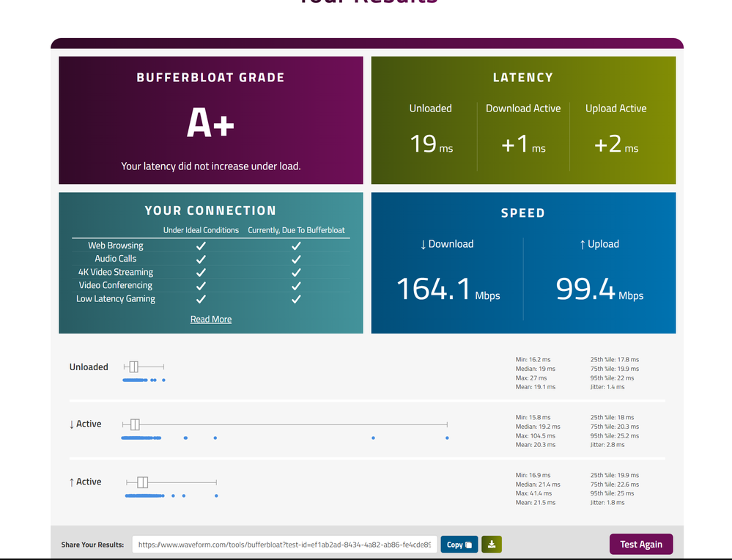Viewport: 732px width, 560px height.
Task: Click the Unloaded latency box plot
Action: (133, 366)
